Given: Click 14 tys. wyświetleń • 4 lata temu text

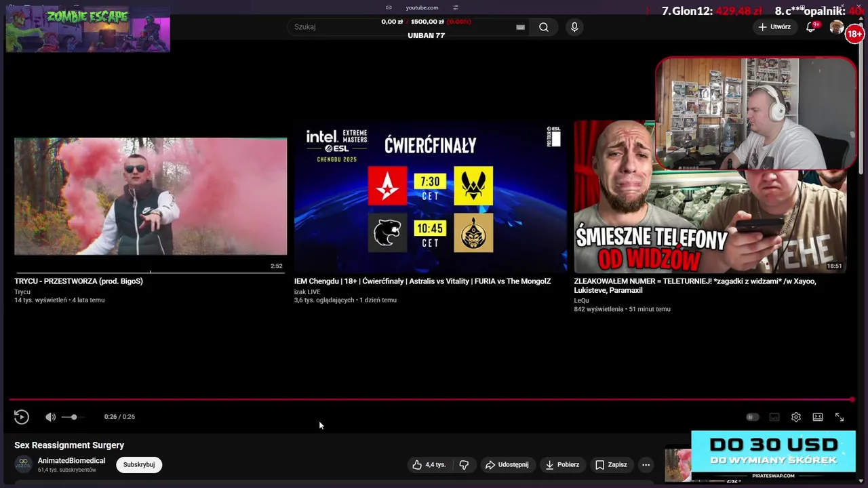Looking at the screenshot, I should [x=60, y=300].
